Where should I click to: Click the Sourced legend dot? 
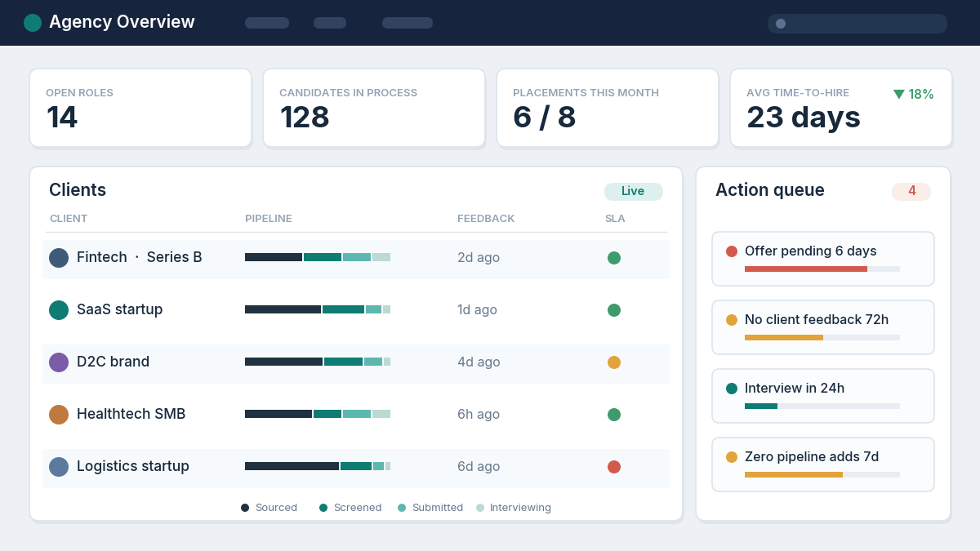pos(245,508)
